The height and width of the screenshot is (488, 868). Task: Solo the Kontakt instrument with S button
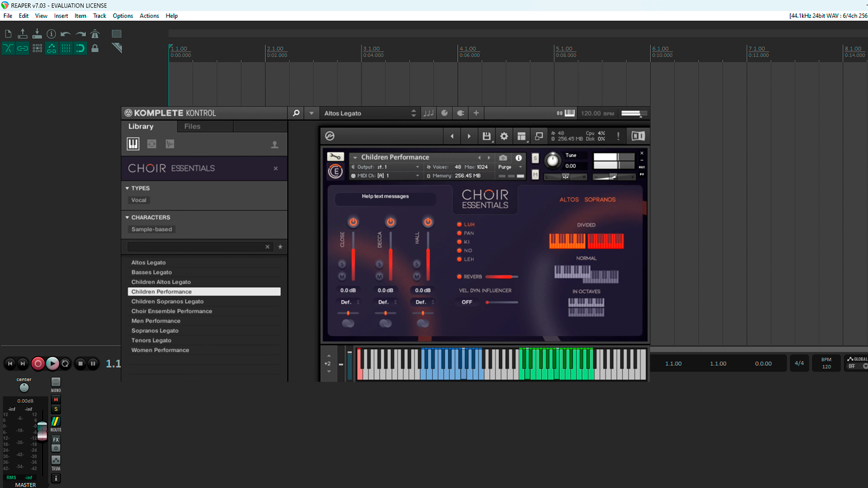(x=535, y=158)
